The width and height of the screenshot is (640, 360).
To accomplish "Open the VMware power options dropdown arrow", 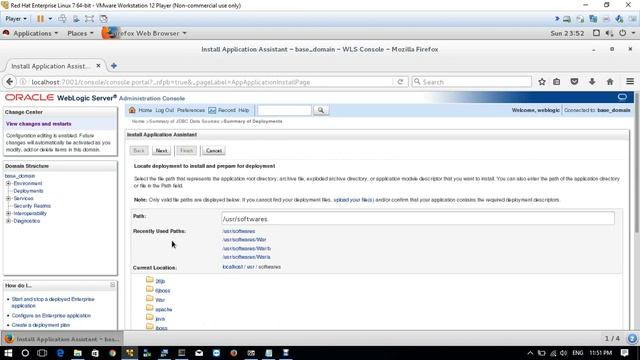I will coord(50,19).
